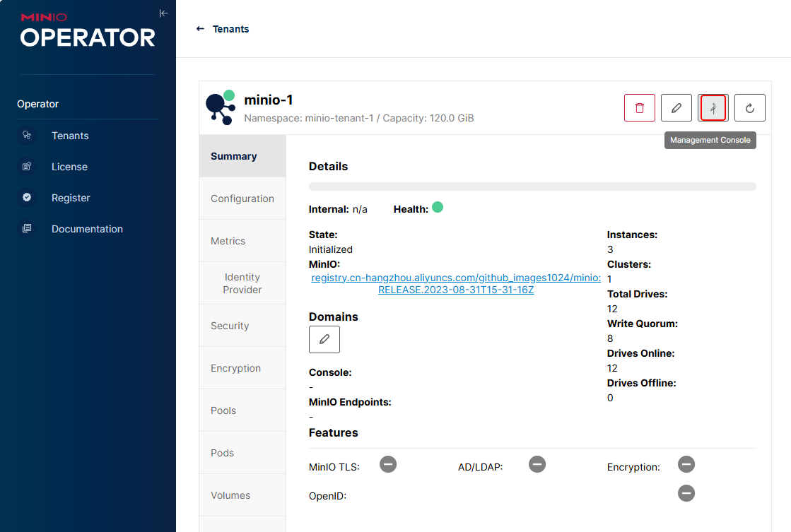
Task: Click the Tenants icon in sidebar
Action: click(x=27, y=135)
